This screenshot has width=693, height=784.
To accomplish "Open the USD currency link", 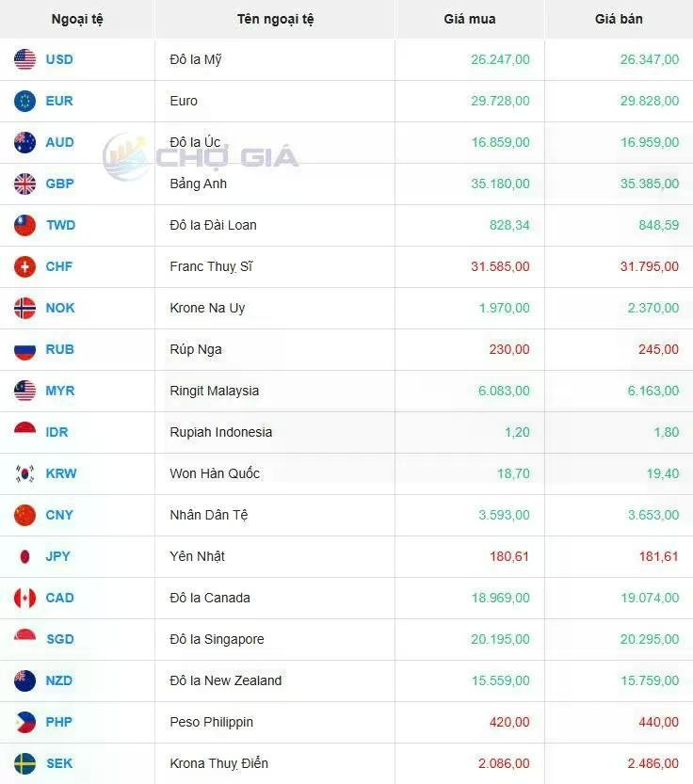I will point(59,59).
